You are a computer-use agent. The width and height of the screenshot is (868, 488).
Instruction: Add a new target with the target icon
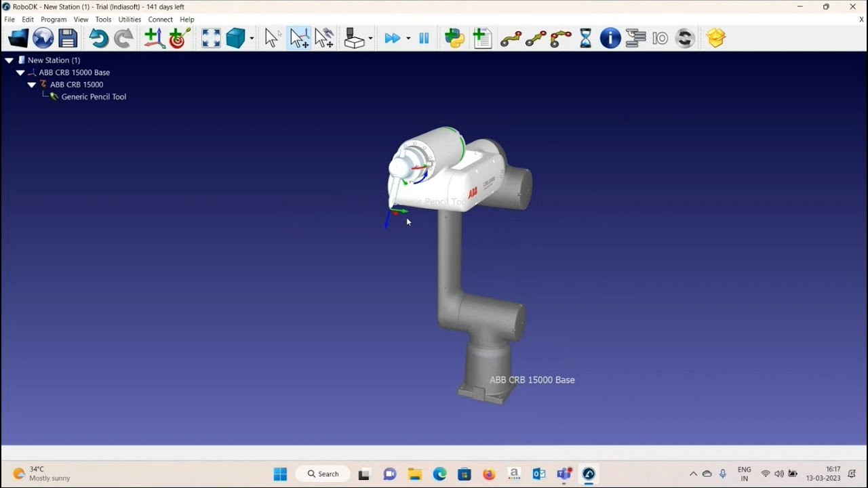[x=180, y=38]
